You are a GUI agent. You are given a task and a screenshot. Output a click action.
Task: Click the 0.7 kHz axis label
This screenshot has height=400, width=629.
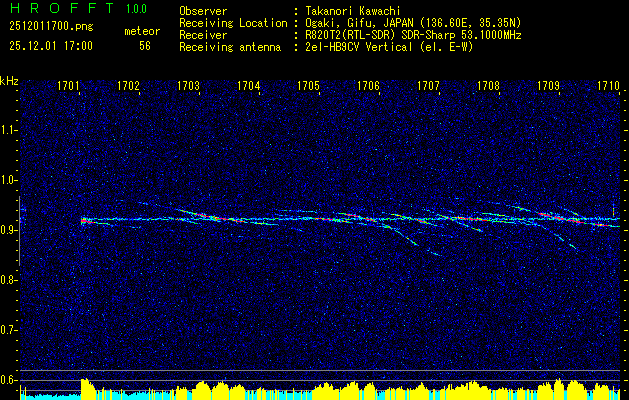(8, 330)
